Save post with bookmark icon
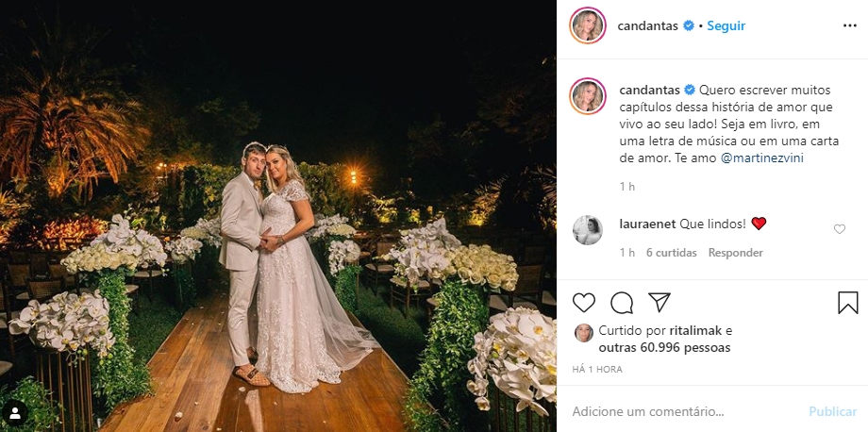The image size is (868, 432). point(848,303)
